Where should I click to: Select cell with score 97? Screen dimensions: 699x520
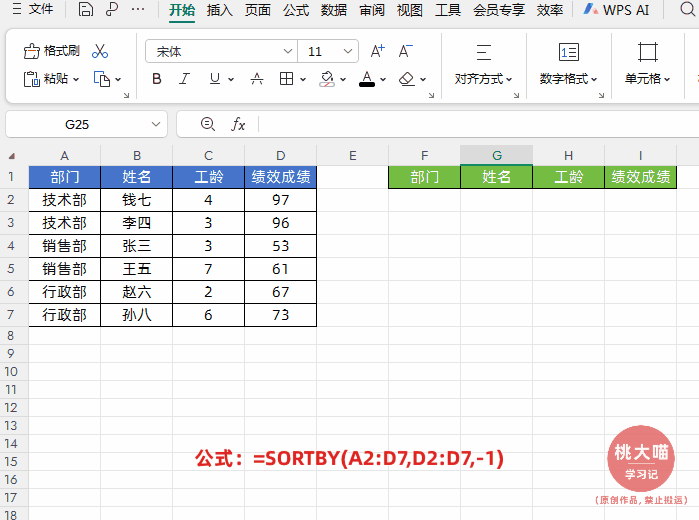(x=280, y=200)
